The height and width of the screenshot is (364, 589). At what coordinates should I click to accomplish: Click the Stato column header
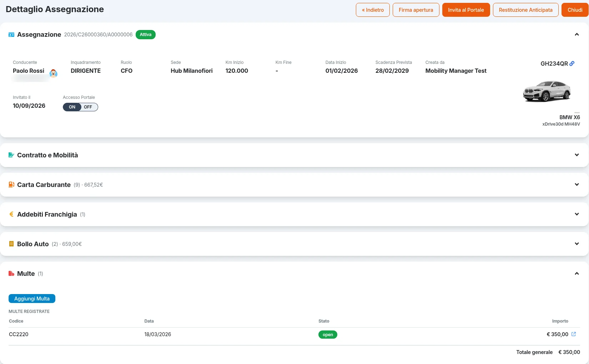coord(324,321)
